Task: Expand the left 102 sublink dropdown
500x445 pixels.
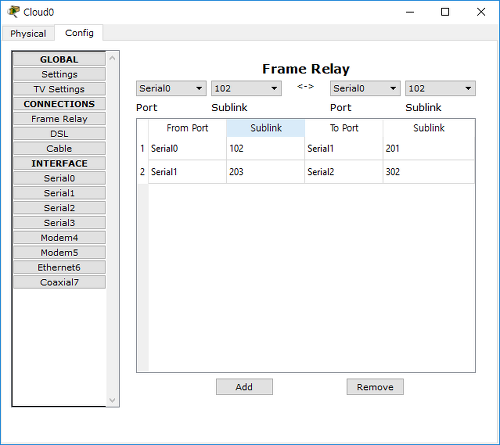Action: point(246,88)
